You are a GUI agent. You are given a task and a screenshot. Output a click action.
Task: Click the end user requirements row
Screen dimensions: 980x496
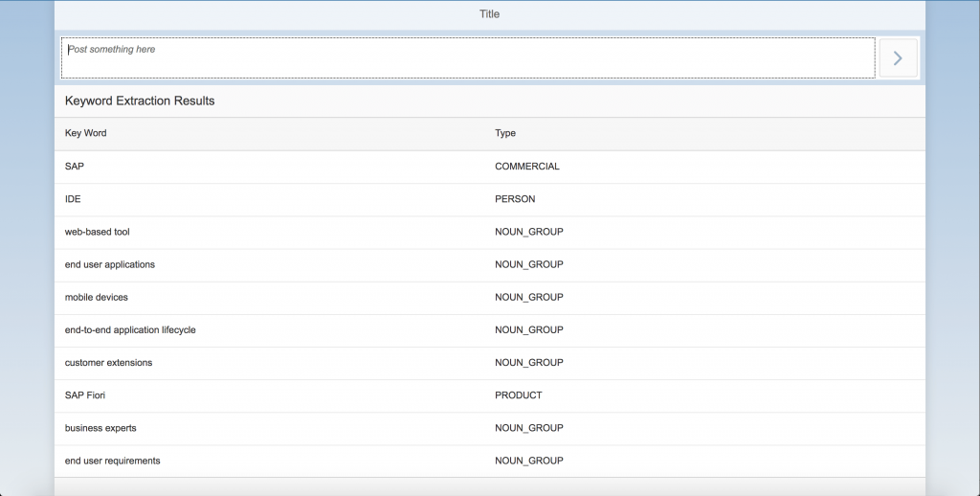point(489,461)
